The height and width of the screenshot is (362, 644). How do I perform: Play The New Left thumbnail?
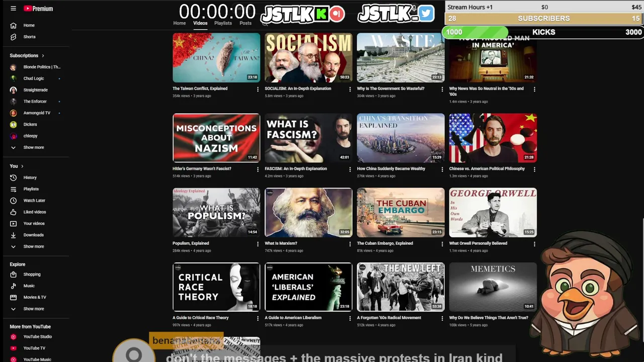[400, 287]
